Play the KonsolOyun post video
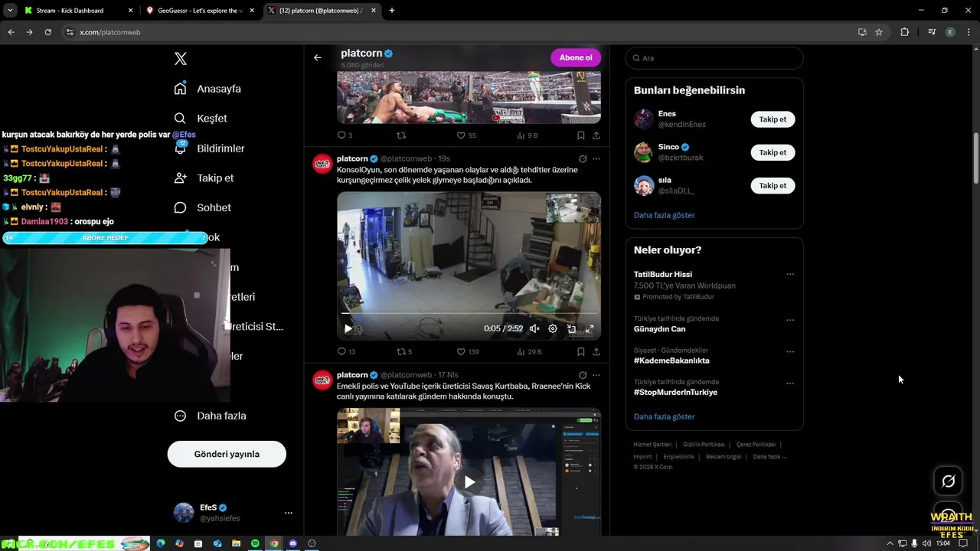This screenshot has width=980, height=551. point(348,328)
